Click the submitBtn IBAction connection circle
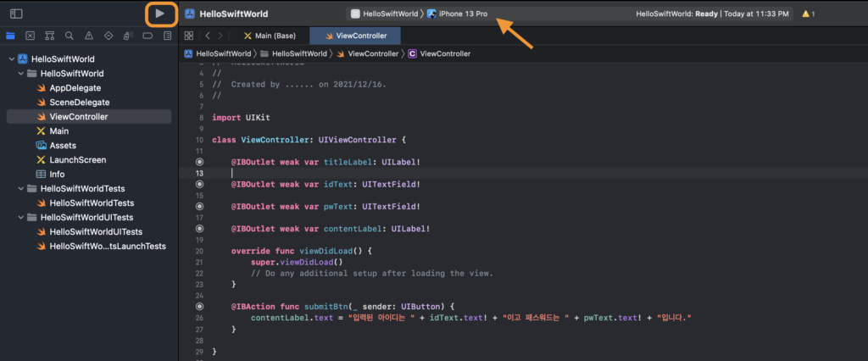The image size is (868, 361). click(x=199, y=306)
